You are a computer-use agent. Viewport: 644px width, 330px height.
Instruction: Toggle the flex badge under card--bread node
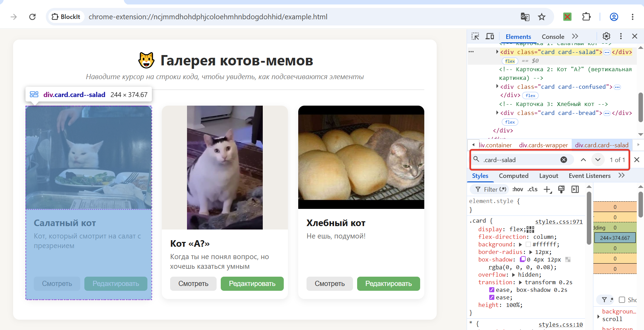click(510, 122)
